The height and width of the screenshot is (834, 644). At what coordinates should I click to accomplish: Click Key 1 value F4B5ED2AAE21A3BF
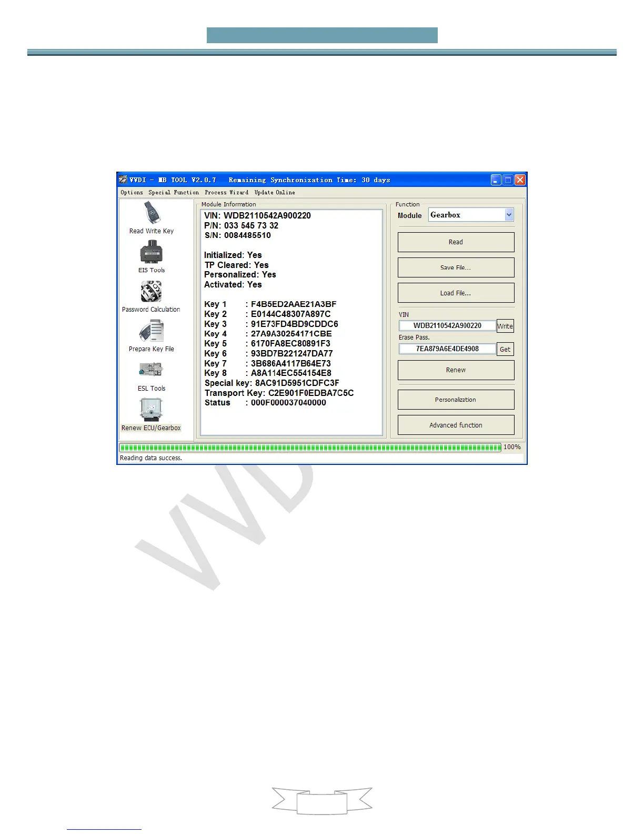pyautogui.click(x=294, y=304)
